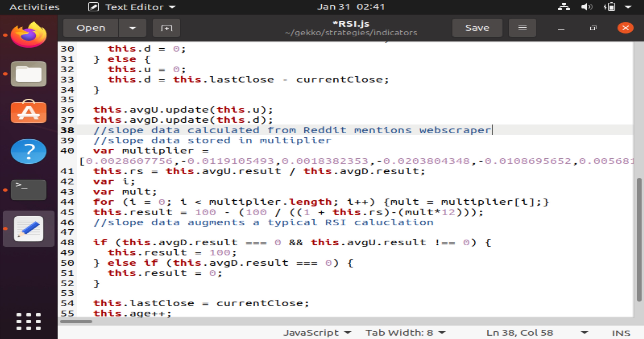Click the network icon in top bar
The width and height of the screenshot is (644, 339).
(x=564, y=7)
